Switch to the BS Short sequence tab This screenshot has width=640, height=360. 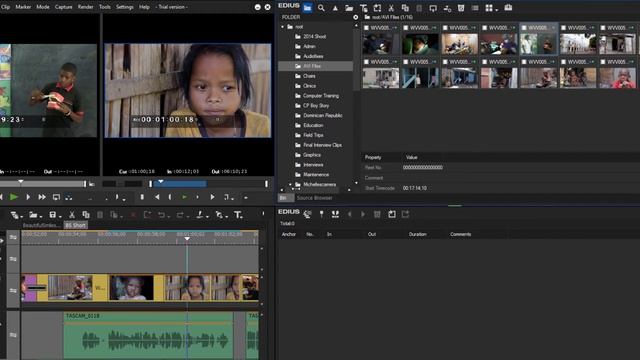tap(76, 225)
